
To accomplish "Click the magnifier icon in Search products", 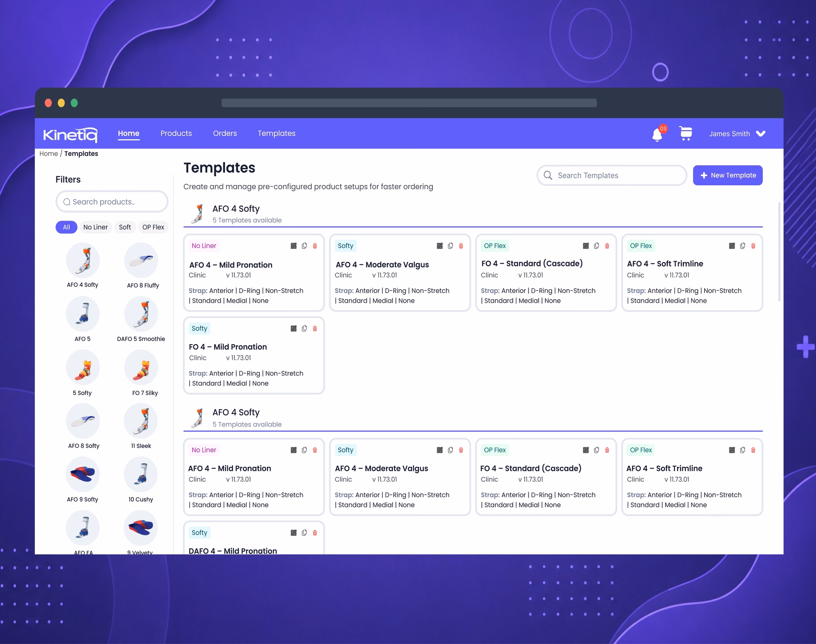I will (x=67, y=202).
